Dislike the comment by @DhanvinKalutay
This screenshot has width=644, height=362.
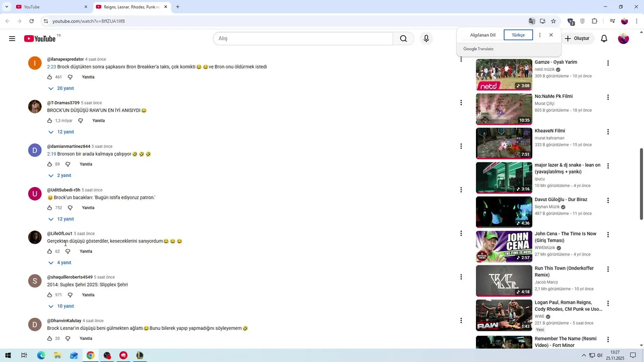coord(68,338)
